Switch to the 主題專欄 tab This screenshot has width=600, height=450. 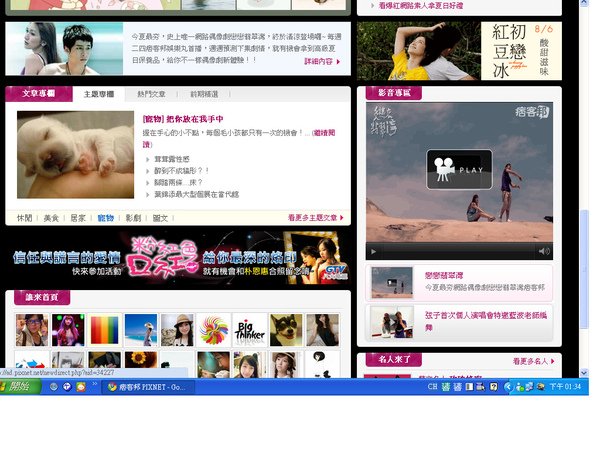coord(99,94)
